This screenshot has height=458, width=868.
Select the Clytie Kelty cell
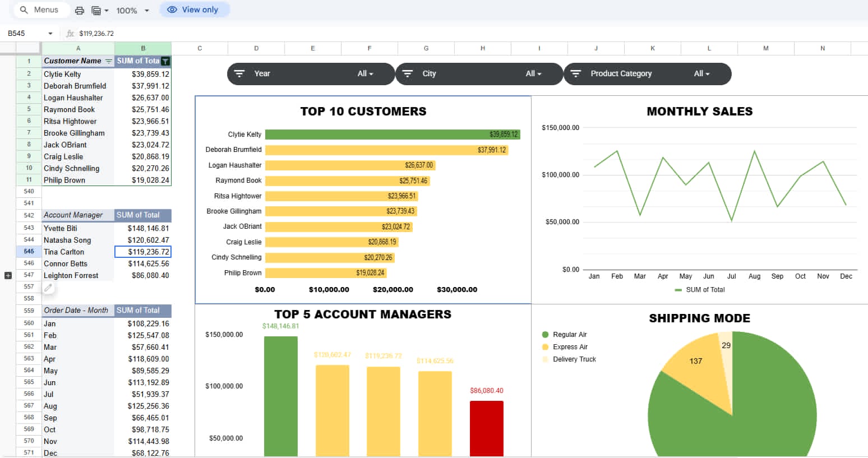[x=78, y=74]
